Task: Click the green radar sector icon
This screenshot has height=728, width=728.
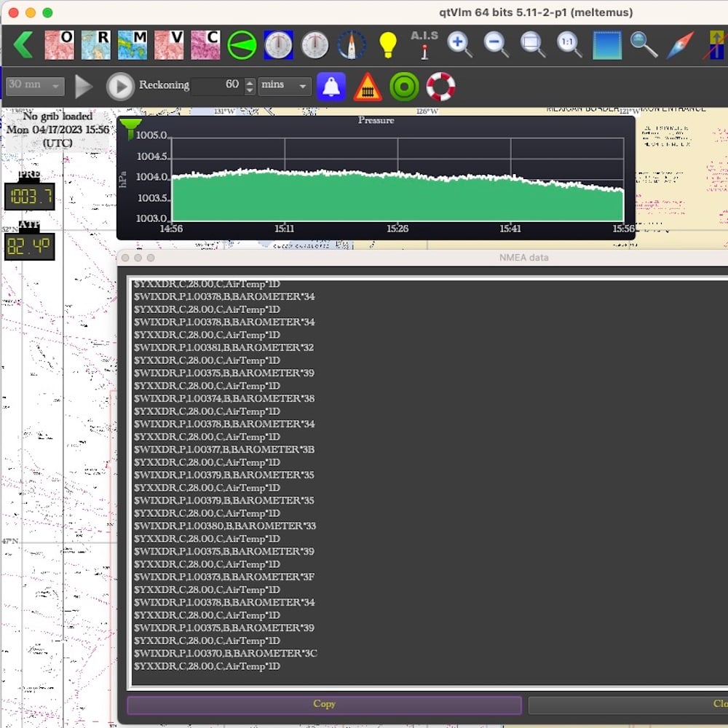Action: click(x=242, y=45)
